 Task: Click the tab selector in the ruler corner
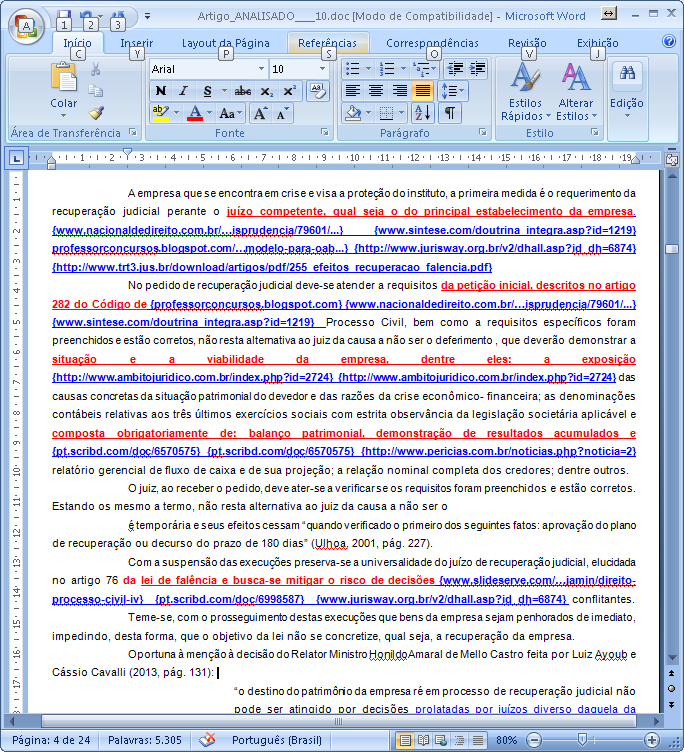pos(16,158)
